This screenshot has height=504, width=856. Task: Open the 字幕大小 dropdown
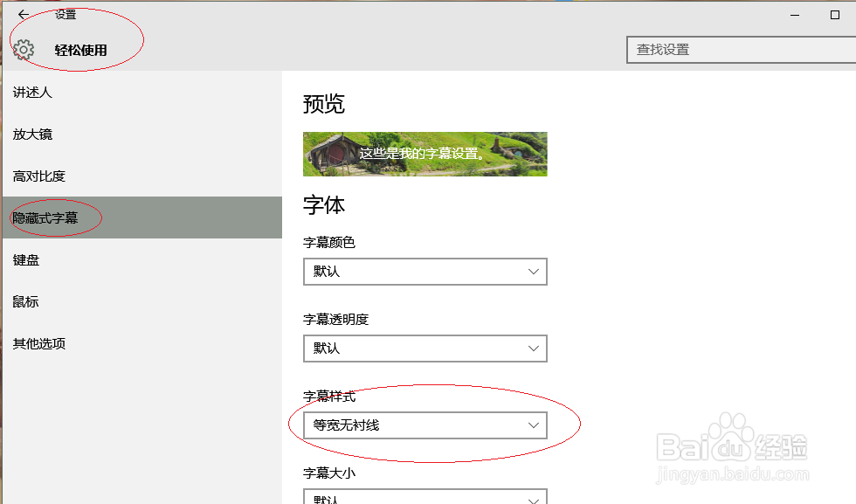(425, 496)
